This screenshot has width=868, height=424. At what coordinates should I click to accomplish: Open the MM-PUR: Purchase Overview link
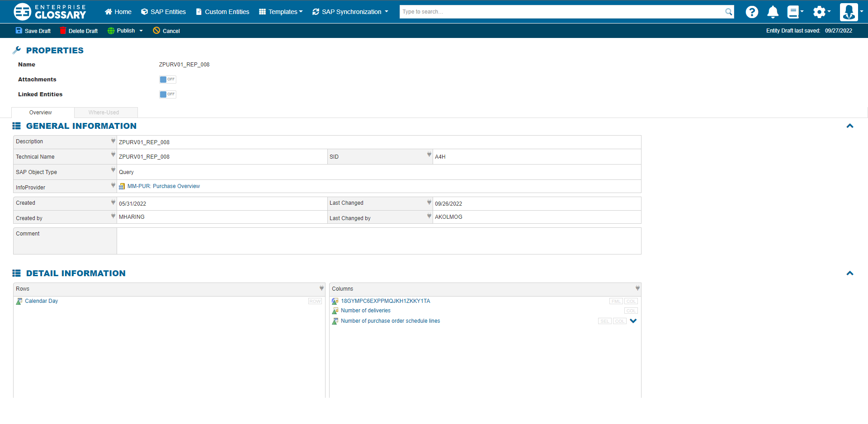click(x=163, y=186)
